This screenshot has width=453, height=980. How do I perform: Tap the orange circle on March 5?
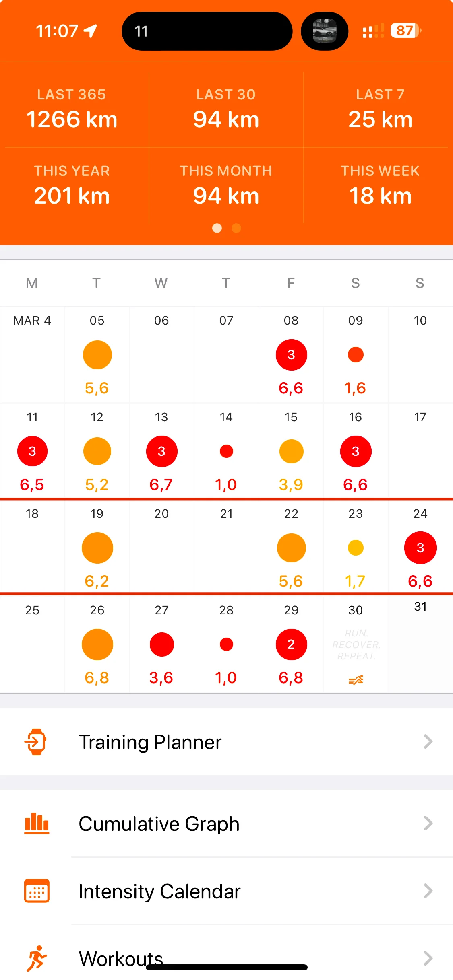tap(97, 355)
